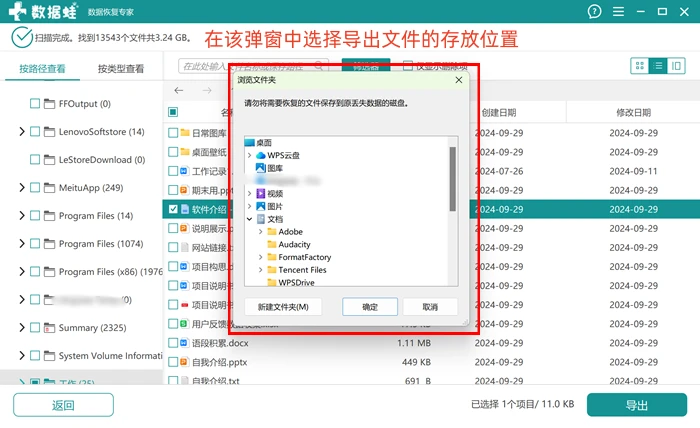The image size is (700, 428).
Task: Select the WPS云盘 cloud icon
Action: 261,155
